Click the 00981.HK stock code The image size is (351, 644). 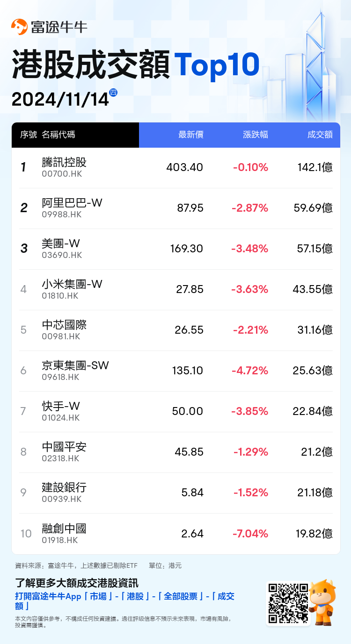[x=61, y=336]
